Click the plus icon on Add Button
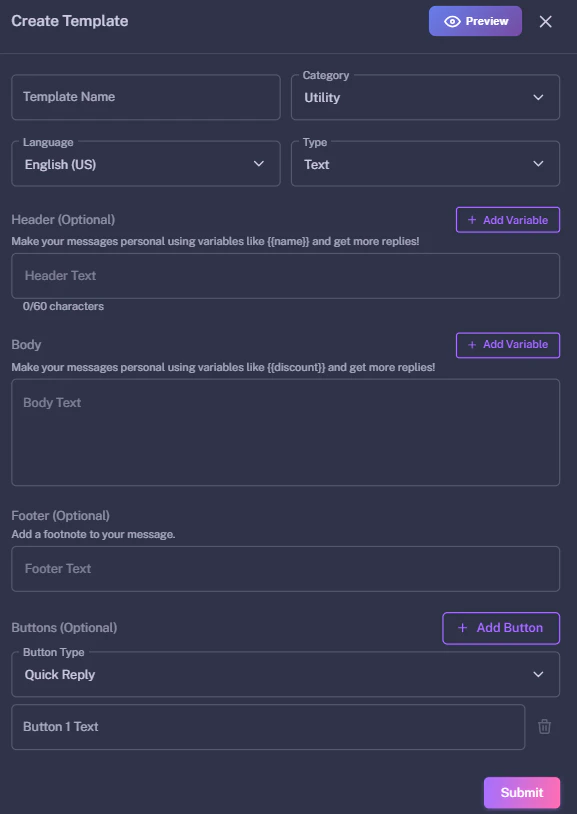This screenshot has width=577, height=814. pos(461,628)
